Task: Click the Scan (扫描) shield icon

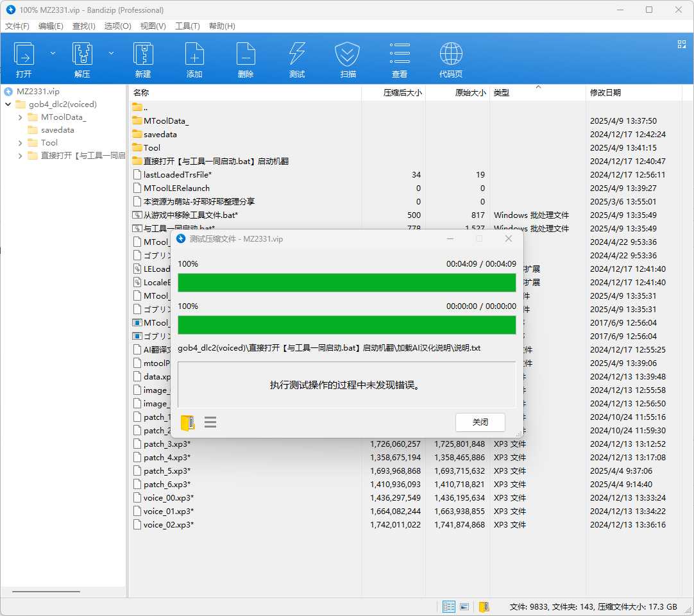Action: [x=348, y=55]
